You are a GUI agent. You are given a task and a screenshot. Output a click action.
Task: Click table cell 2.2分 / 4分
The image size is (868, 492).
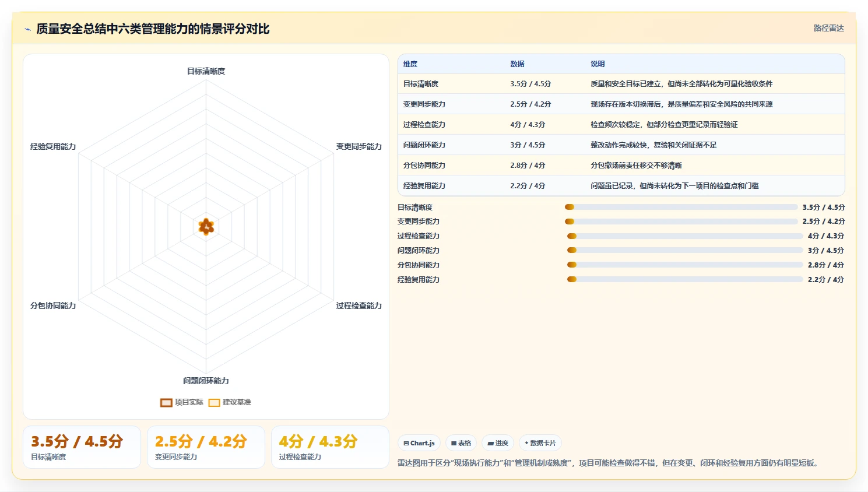(528, 186)
